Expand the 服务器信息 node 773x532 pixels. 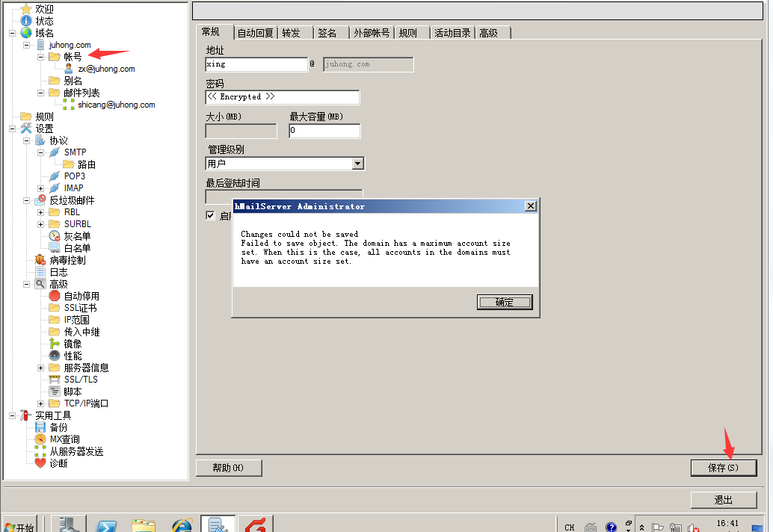click(41, 368)
